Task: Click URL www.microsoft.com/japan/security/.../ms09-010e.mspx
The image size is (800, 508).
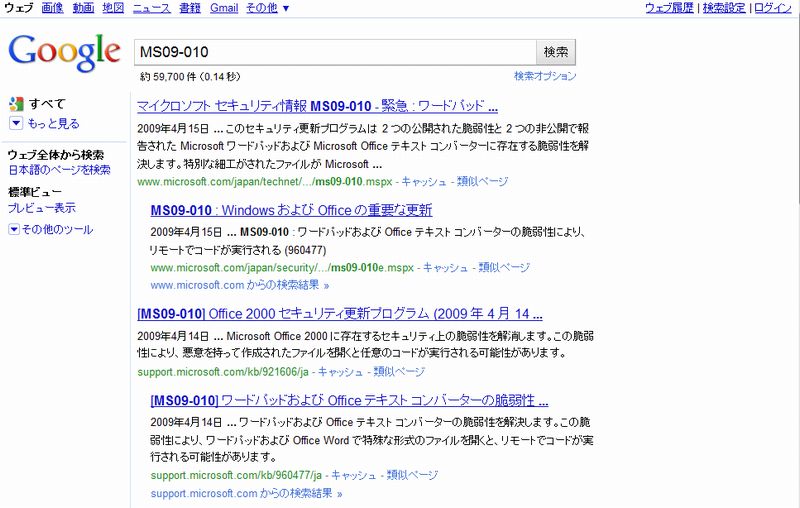Action: click(282, 268)
